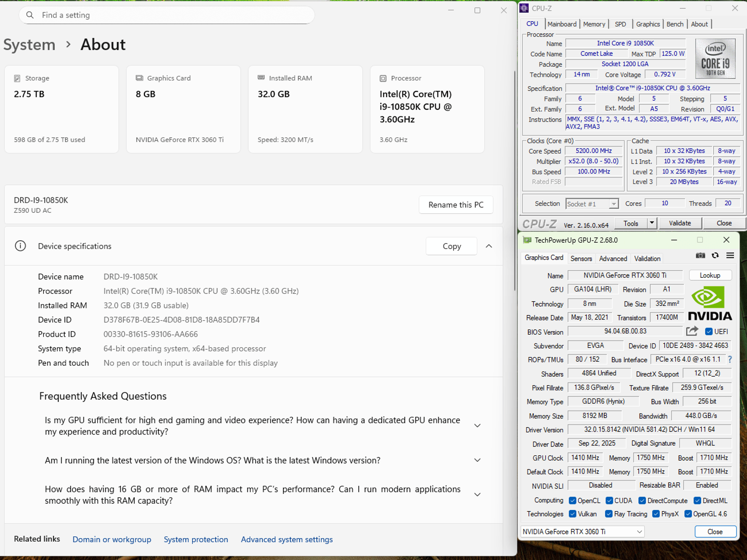The width and height of the screenshot is (747, 560).
Task: Open the About tab in CPU-Z
Action: click(x=699, y=24)
